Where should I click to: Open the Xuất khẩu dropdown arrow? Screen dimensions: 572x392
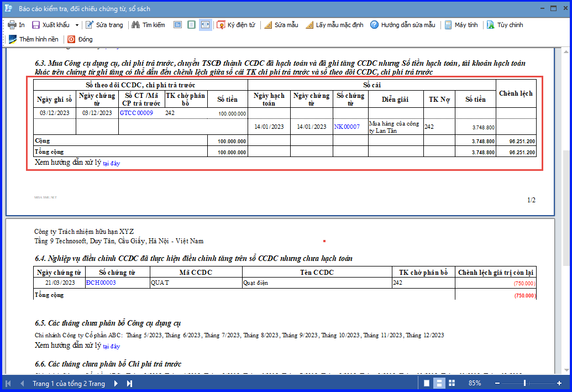77,25
